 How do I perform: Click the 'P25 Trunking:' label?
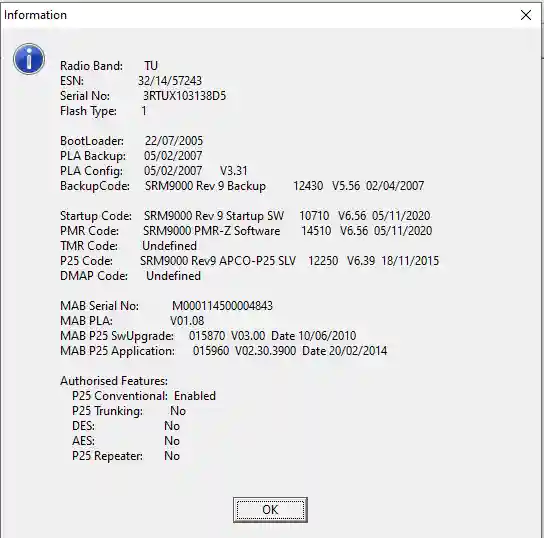[x=107, y=411]
